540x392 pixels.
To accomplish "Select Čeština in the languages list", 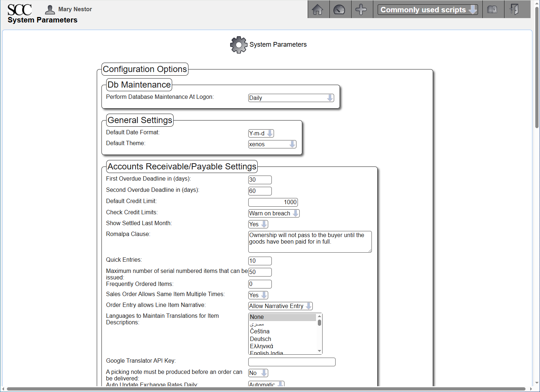I will coord(283,332).
